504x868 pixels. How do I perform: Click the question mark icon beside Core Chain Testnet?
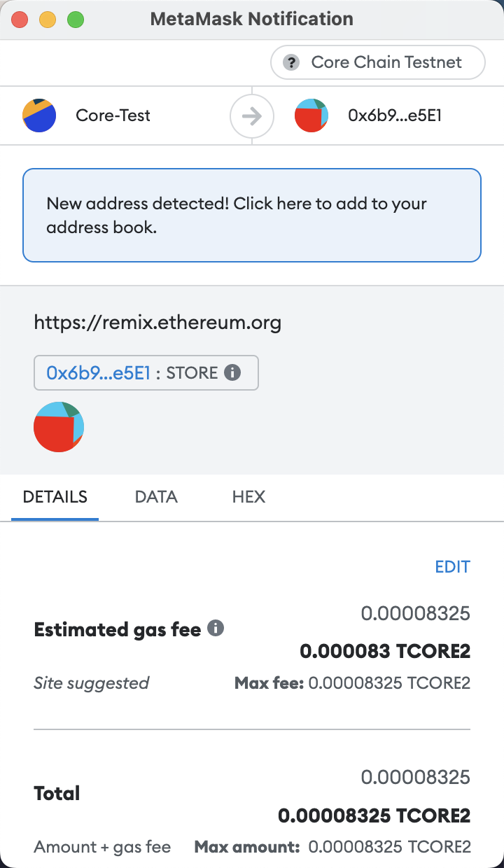(291, 62)
